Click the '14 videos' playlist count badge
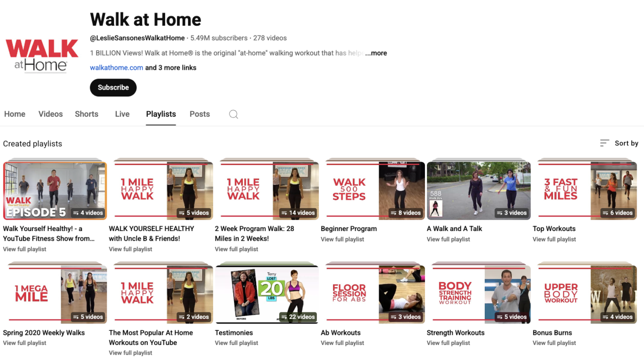 click(298, 213)
